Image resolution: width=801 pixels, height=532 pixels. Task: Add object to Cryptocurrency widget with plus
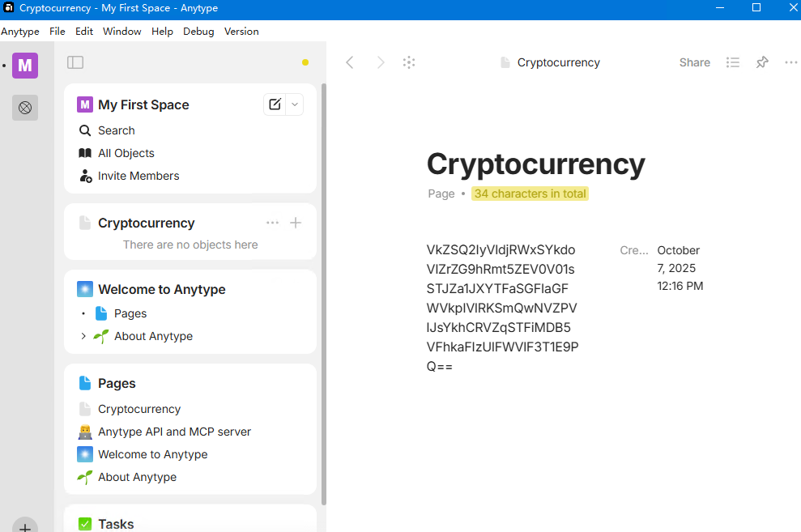coord(296,223)
